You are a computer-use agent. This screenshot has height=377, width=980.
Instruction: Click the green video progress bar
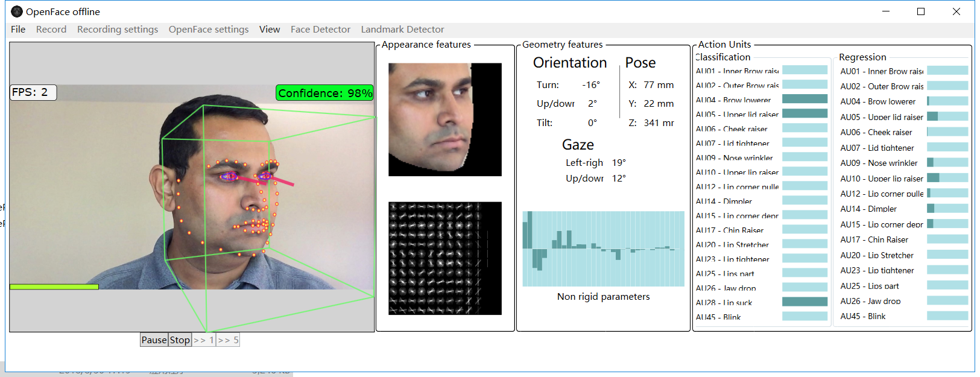pyautogui.click(x=54, y=287)
